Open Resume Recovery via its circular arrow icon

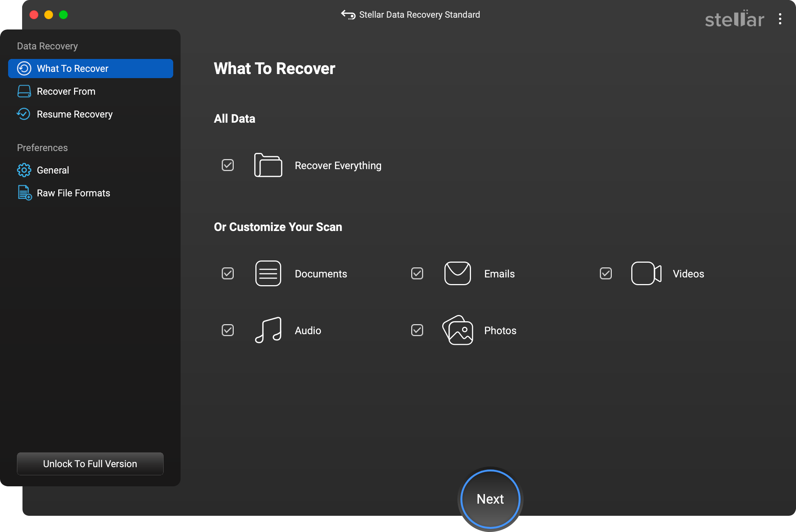(24, 114)
